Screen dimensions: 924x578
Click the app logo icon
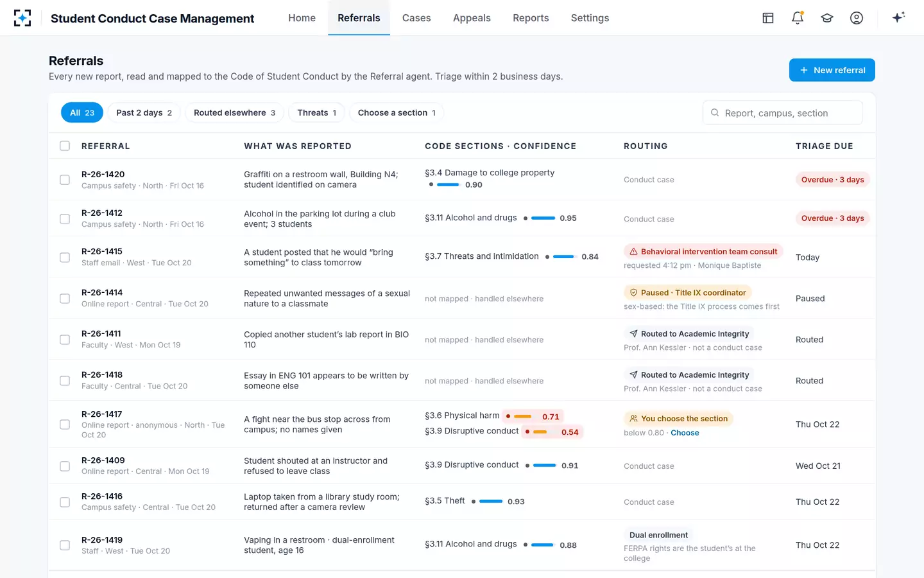pyautogui.click(x=22, y=18)
